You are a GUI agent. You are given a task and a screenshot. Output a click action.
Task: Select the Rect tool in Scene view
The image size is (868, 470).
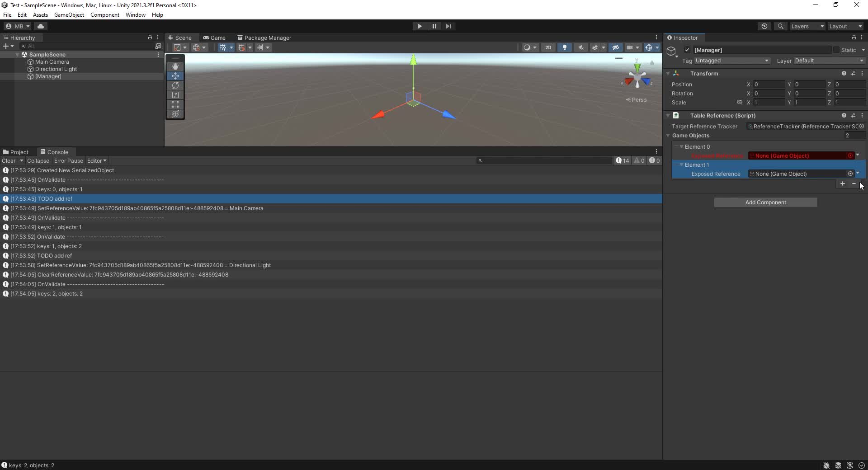(175, 104)
